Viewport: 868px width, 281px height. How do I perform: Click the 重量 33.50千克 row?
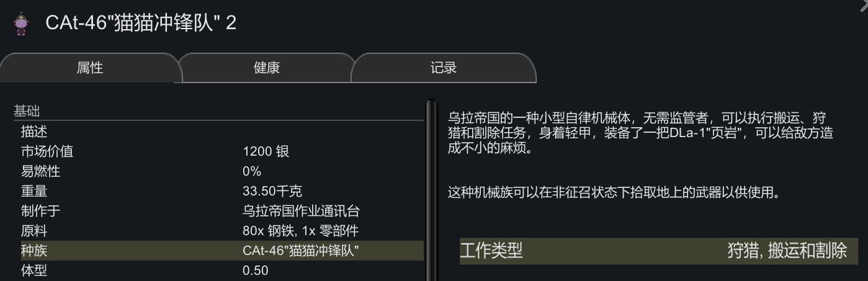(x=217, y=191)
